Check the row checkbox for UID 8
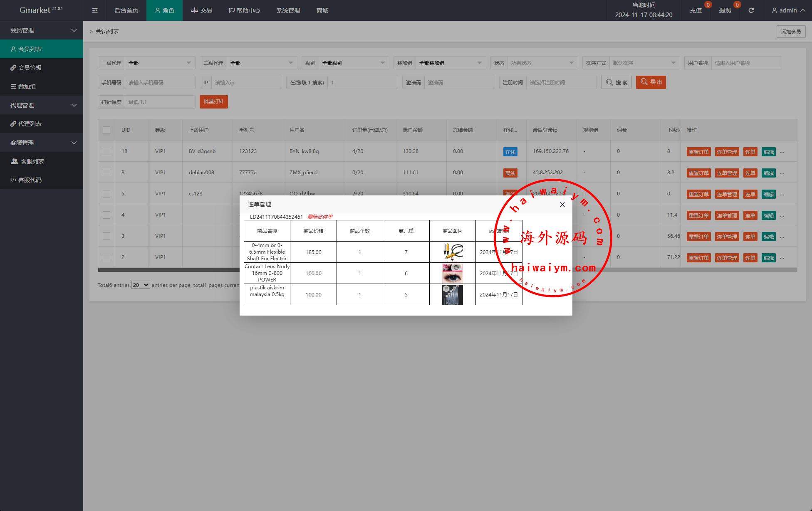Viewport: 812px width, 511px height. (106, 173)
